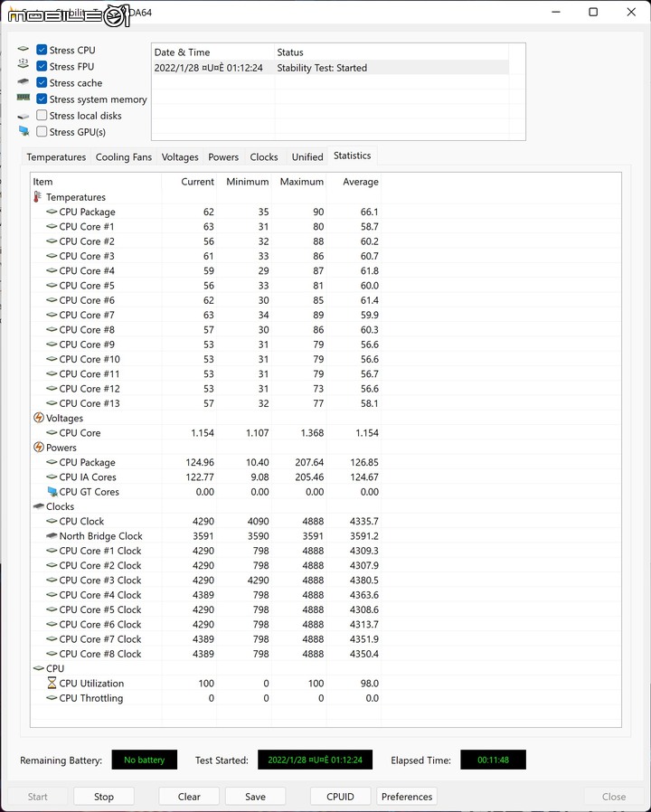
Task: Click the icon beside CPU Core #13
Action: [x=52, y=402]
